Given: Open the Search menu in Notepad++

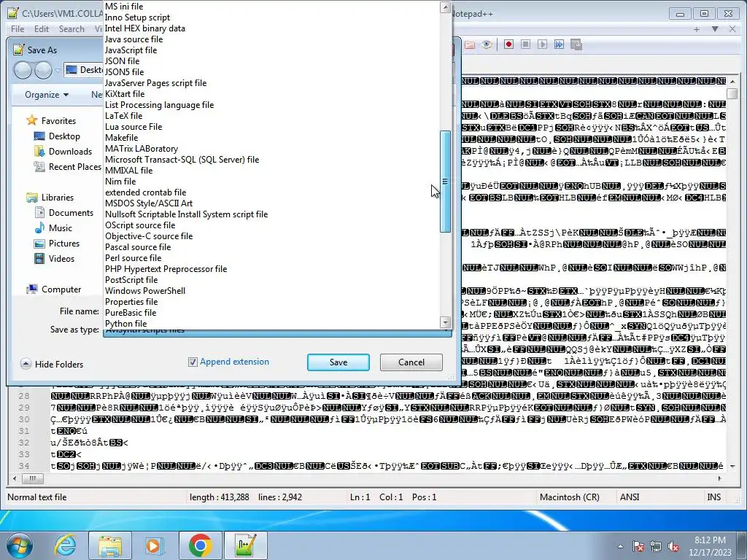Looking at the screenshot, I should (x=71, y=29).
